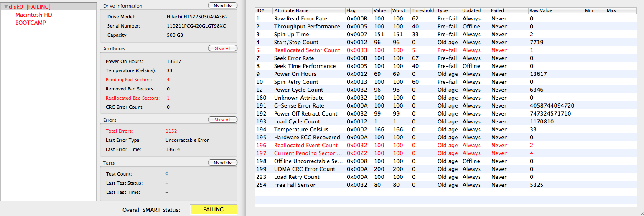Screen dimensions: 644x216
Task: Click Show All in Attributes section
Action: coord(222,48)
